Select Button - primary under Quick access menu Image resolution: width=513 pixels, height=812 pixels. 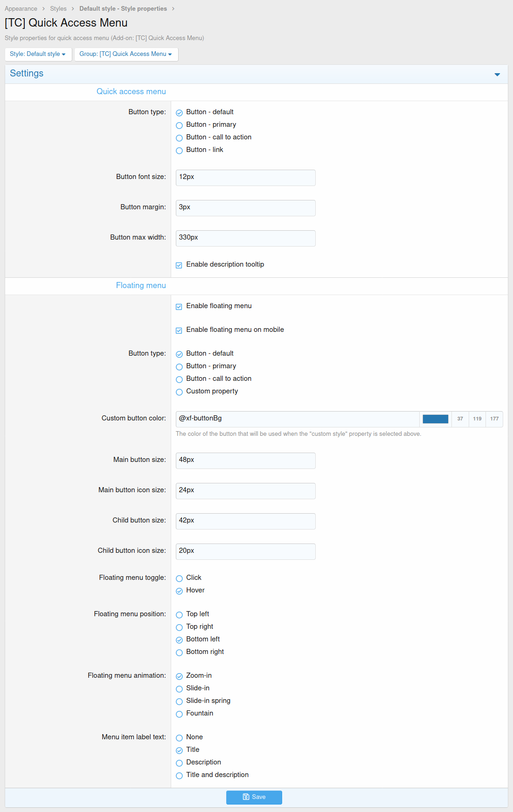pos(179,125)
